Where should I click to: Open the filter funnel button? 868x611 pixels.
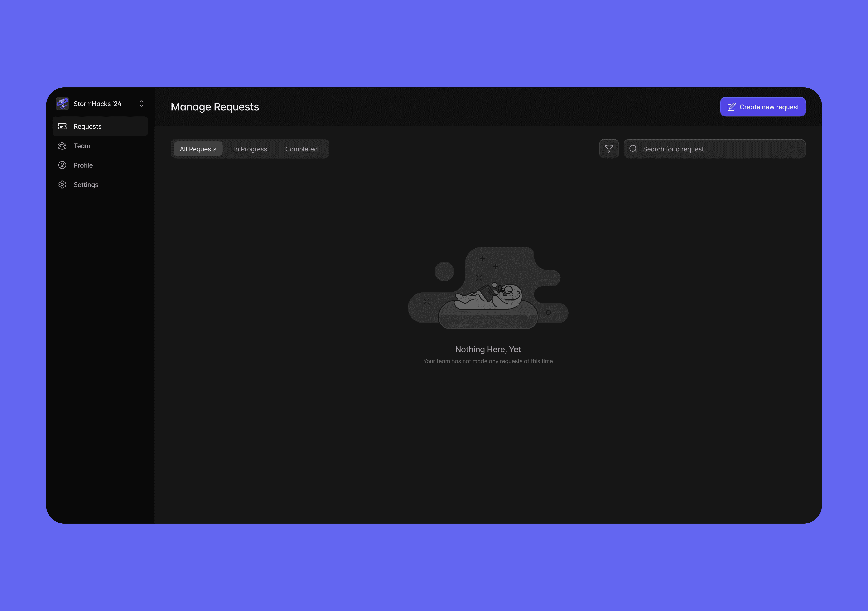pos(609,149)
